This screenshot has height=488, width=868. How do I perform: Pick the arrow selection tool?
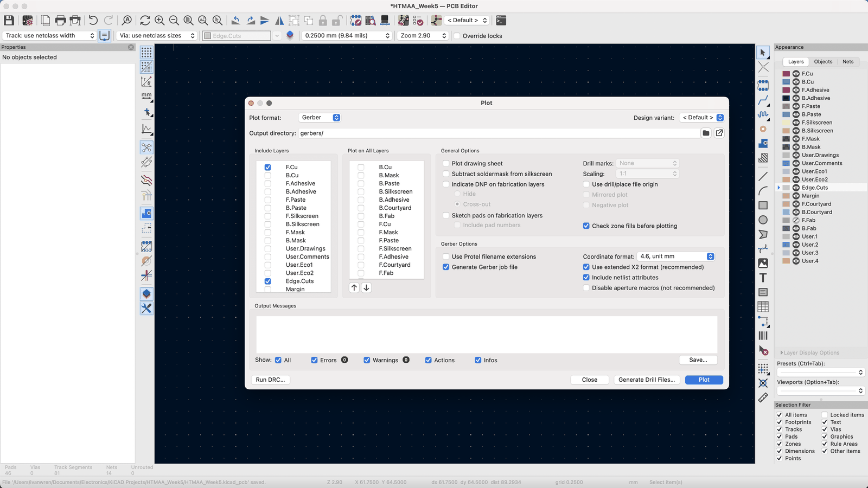tap(763, 53)
